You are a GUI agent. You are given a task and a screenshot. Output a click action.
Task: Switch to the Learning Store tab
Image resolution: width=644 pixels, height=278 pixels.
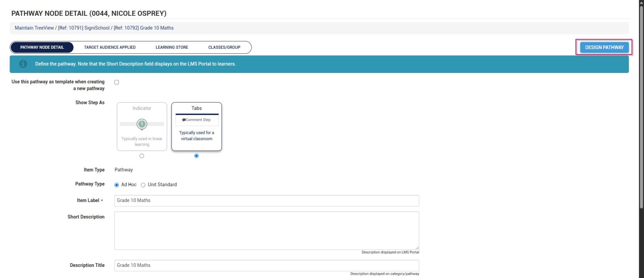point(172,47)
